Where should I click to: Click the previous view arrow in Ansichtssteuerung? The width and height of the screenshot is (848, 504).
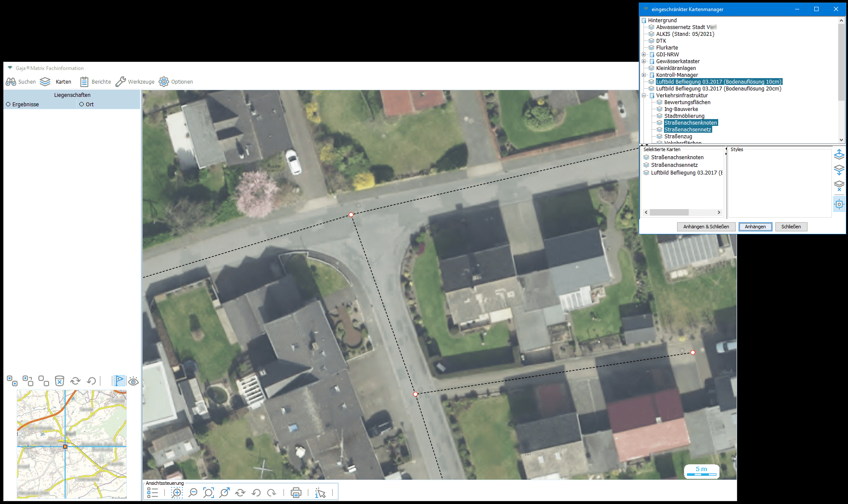[256, 493]
